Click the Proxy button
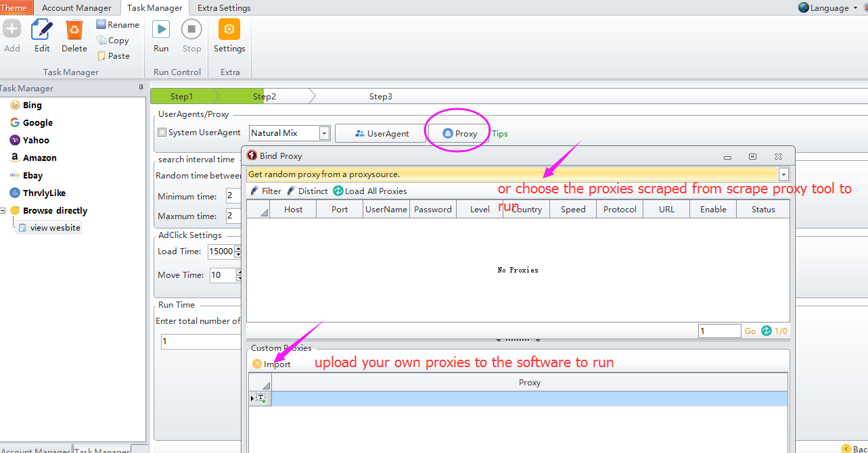 (x=459, y=133)
